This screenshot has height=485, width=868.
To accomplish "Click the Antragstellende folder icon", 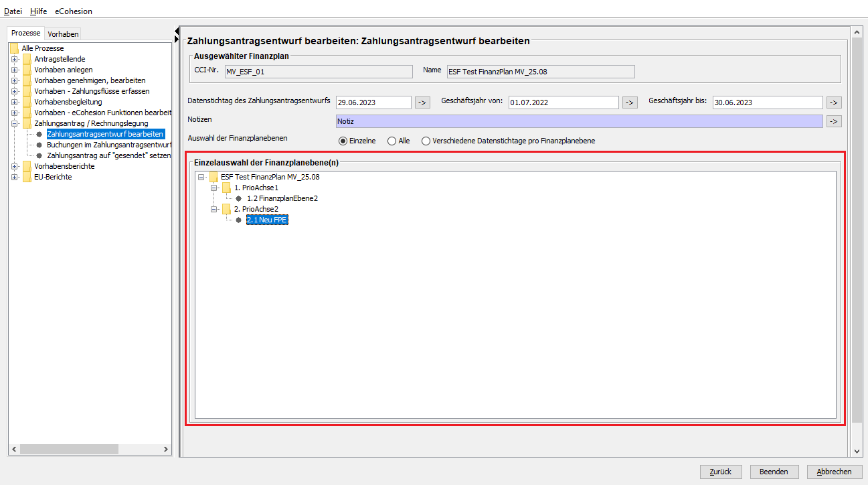I will (27, 59).
